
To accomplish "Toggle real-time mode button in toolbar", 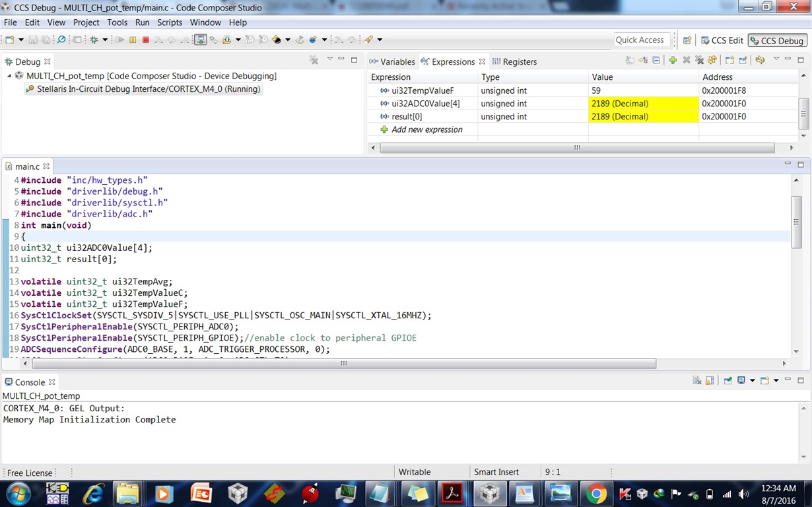I will pos(200,40).
